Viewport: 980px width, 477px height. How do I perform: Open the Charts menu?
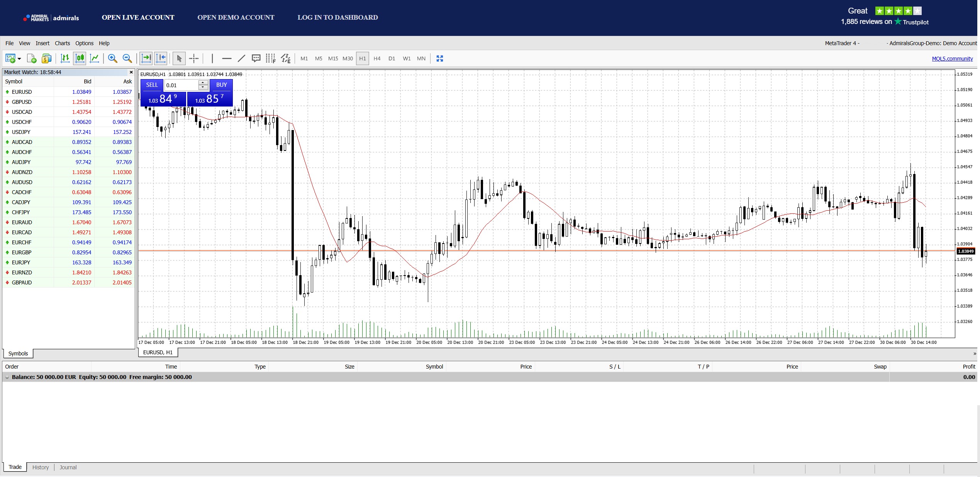coord(62,43)
